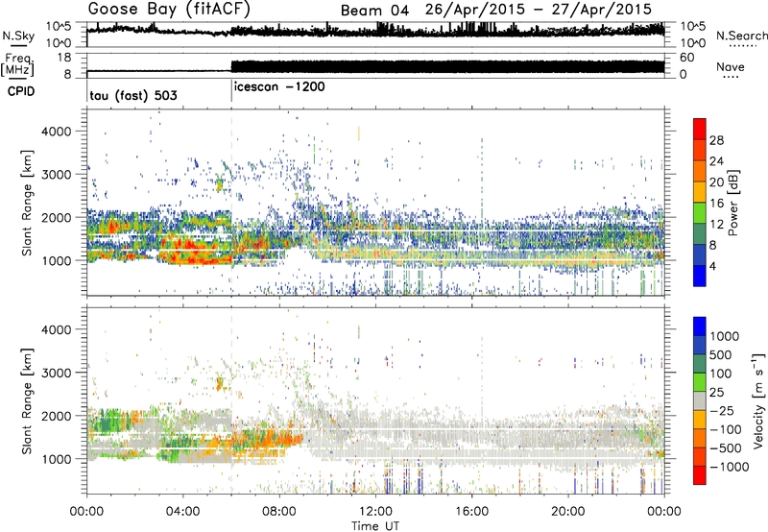This screenshot has width=768, height=532.
Task: Click the "Goose Bay (fitACF)" plot title
Action: (x=169, y=10)
